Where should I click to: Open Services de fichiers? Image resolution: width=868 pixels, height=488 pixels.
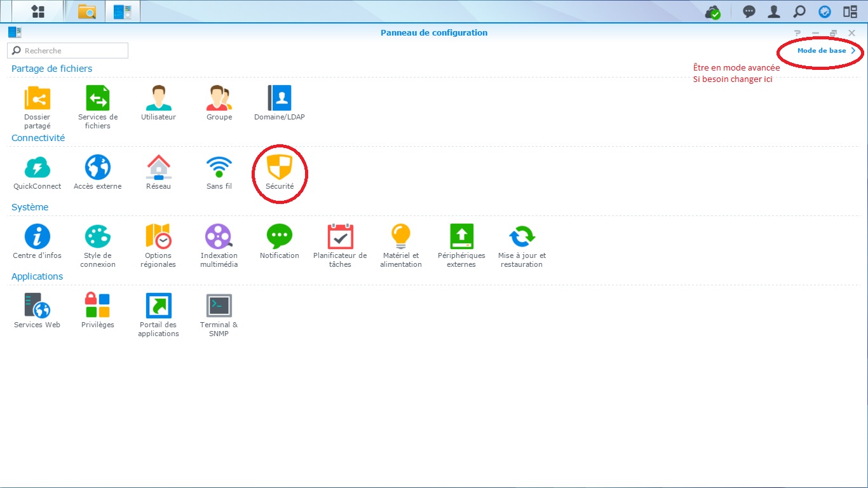click(98, 107)
